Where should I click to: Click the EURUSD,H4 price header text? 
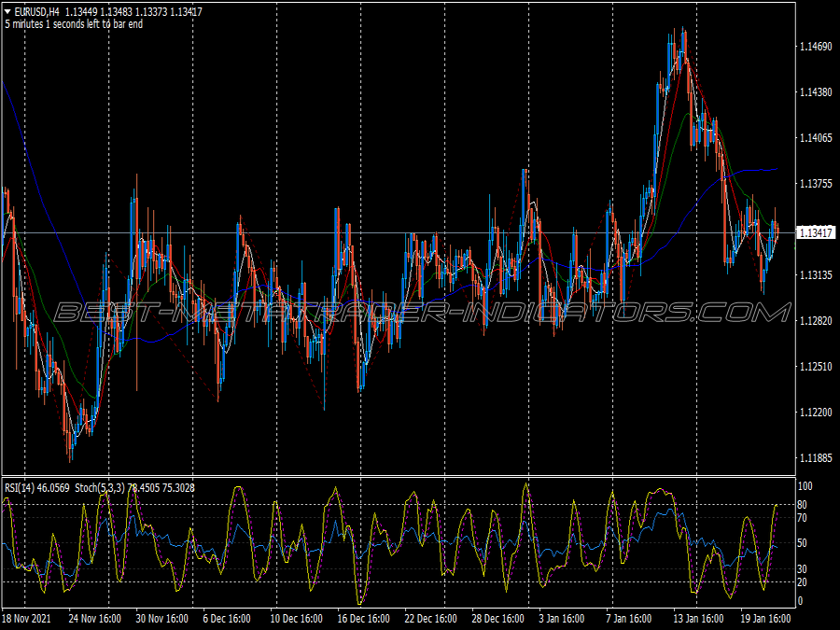[x=108, y=11]
